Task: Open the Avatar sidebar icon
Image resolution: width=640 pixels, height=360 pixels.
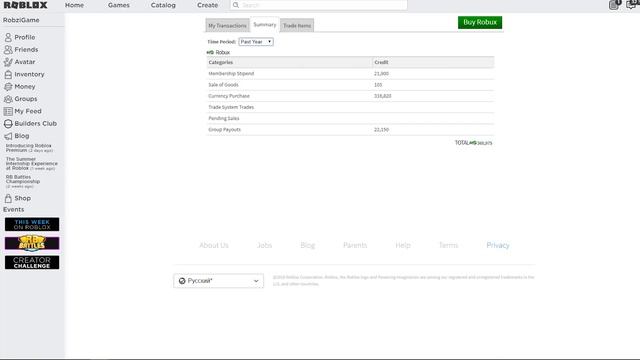Action: [8, 62]
